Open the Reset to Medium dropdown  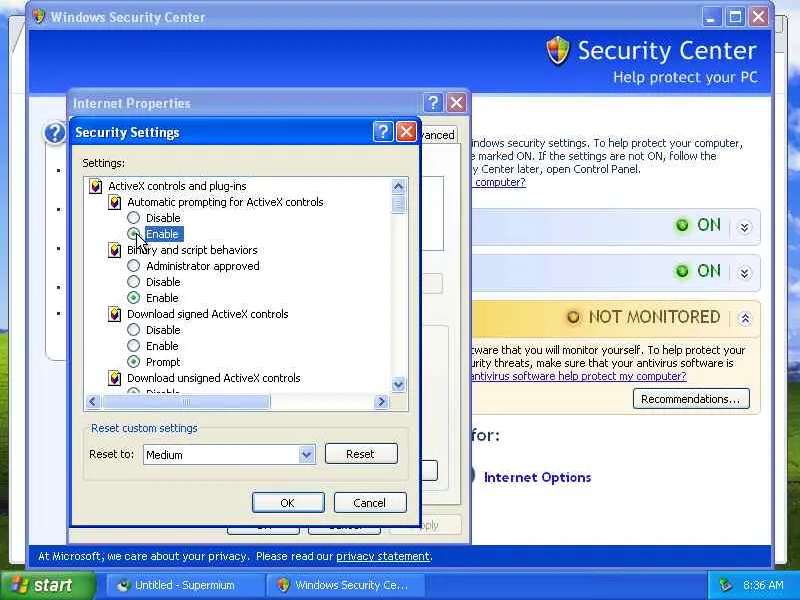306,455
